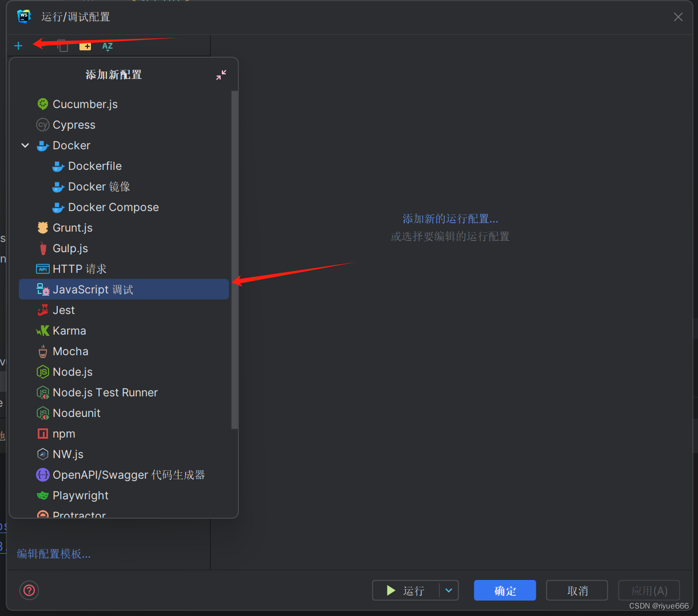Click the Docker parent node label
This screenshot has height=616, width=698.
tap(71, 145)
